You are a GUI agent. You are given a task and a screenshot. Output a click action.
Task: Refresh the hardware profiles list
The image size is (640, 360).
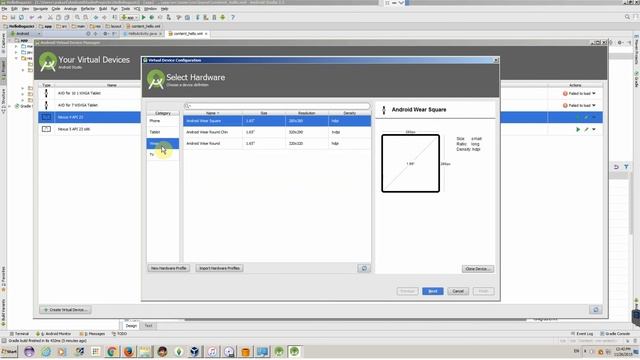tap(364, 268)
